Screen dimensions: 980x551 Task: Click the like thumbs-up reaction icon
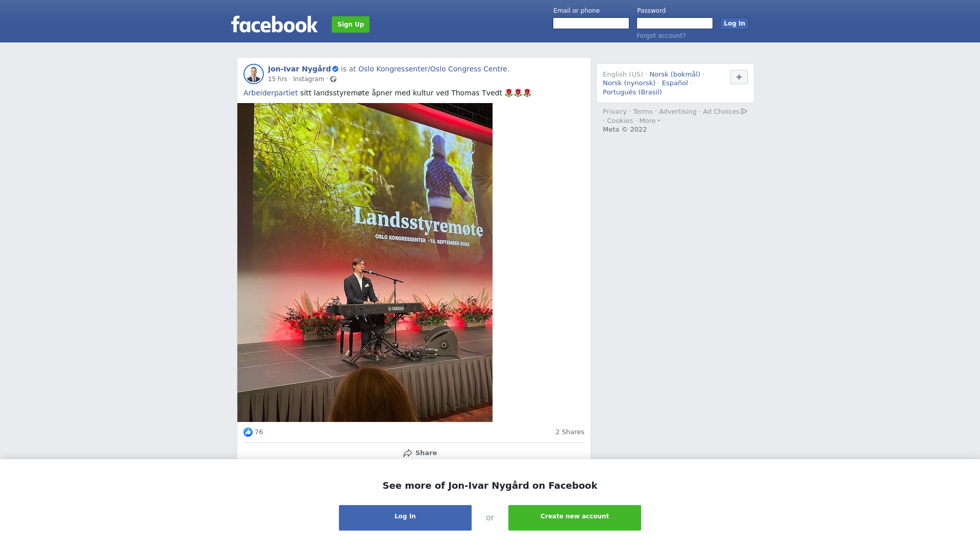[248, 432]
